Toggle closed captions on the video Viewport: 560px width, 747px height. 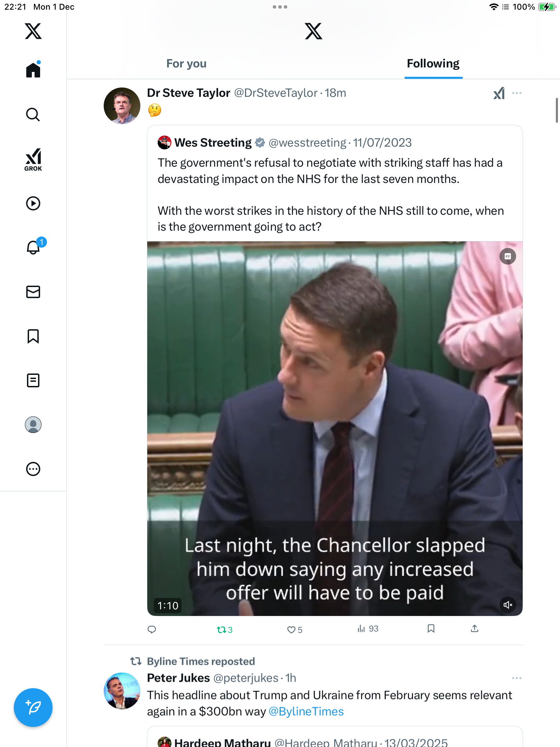pyautogui.click(x=508, y=256)
